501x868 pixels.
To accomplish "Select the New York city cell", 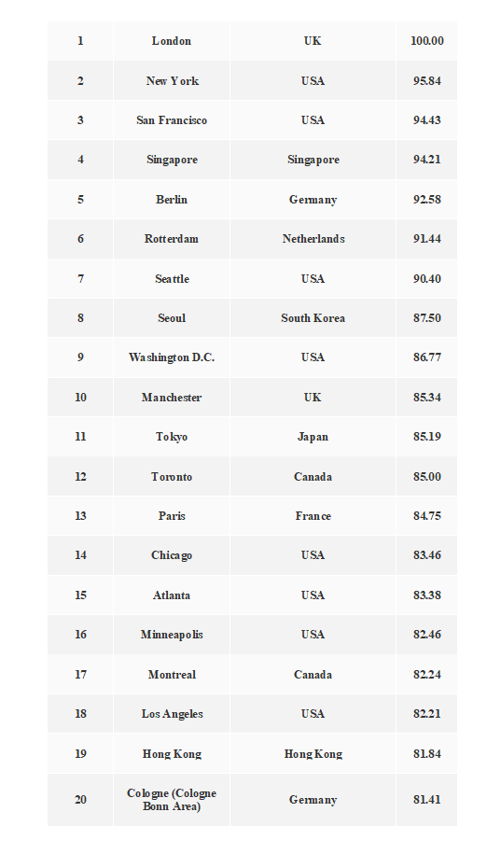I will (x=172, y=81).
